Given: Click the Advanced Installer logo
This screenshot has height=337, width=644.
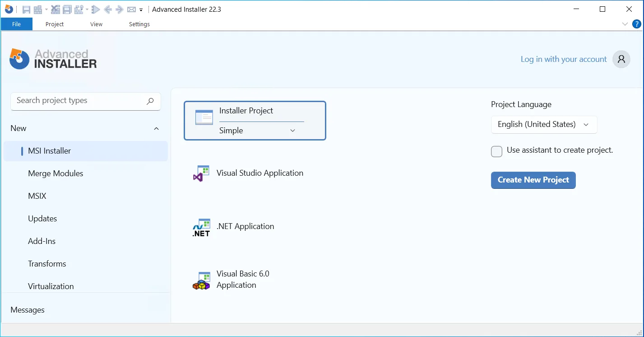Looking at the screenshot, I should (53, 59).
